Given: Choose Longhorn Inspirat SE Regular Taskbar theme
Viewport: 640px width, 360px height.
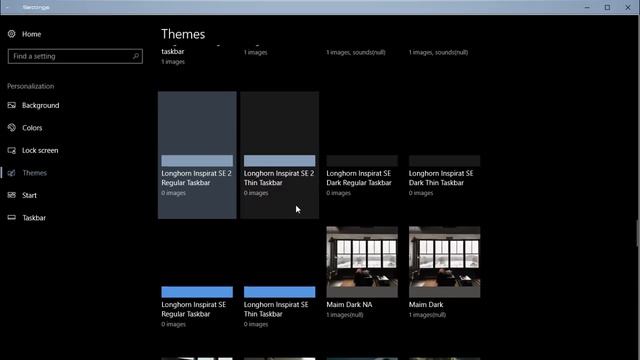Looking at the screenshot, I should pyautogui.click(x=197, y=286).
